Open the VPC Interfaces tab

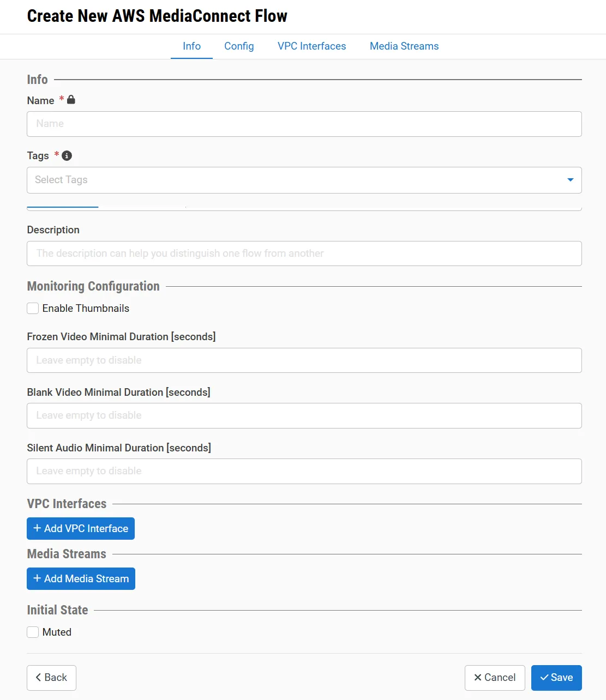click(312, 46)
